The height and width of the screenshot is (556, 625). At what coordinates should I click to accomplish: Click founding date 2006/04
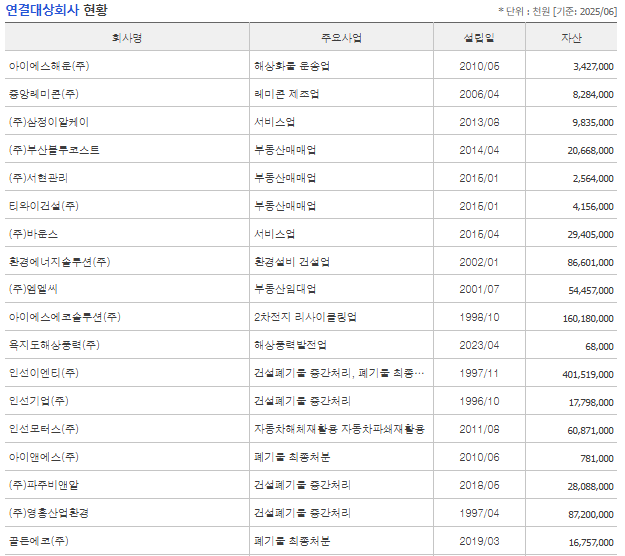click(479, 94)
